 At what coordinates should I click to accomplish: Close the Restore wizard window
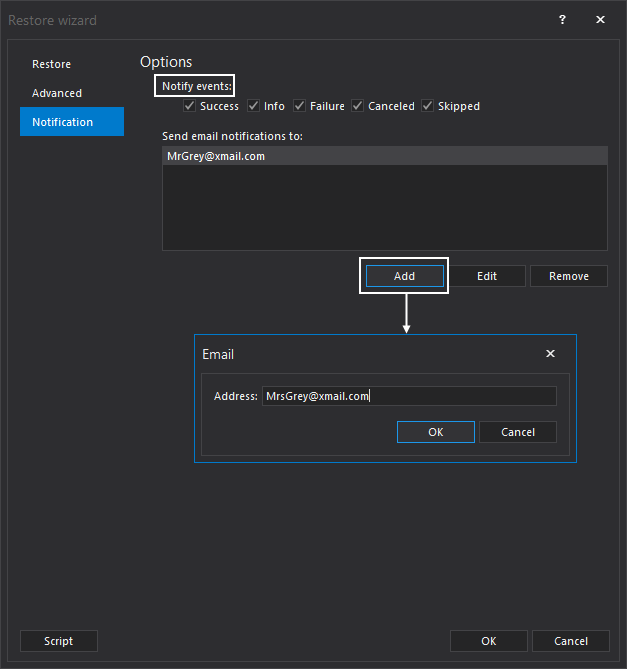(x=600, y=20)
